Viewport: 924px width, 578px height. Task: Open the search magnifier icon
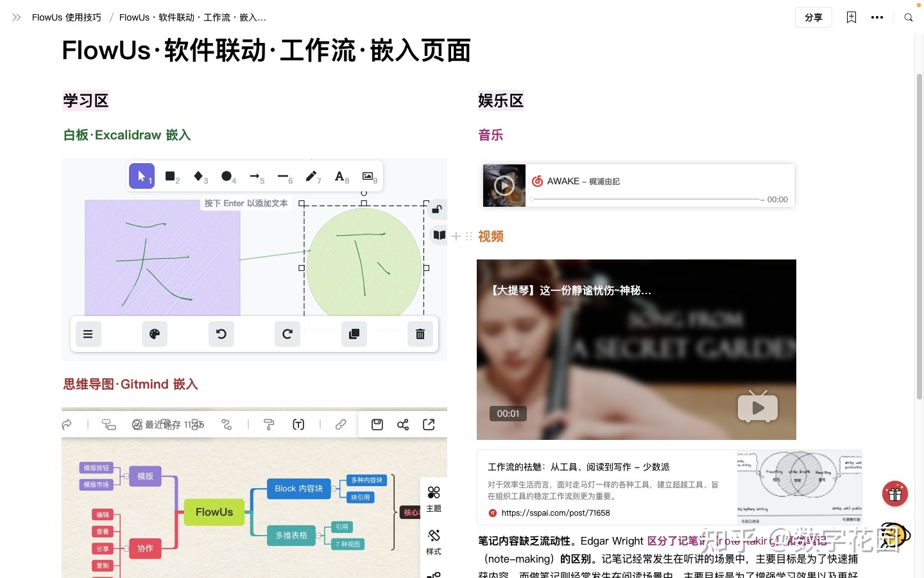[909, 17]
